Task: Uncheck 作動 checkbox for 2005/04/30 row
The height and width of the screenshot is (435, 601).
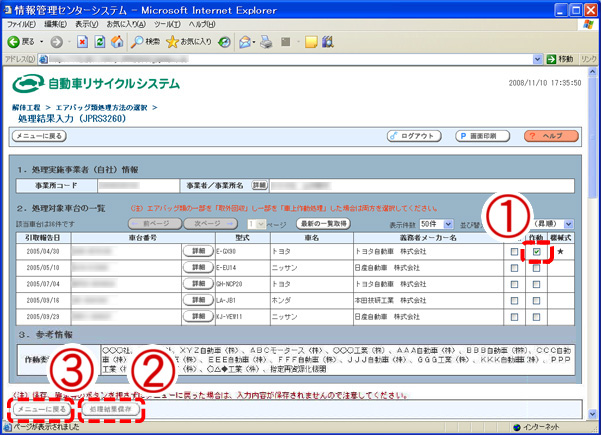Action: [x=537, y=252]
